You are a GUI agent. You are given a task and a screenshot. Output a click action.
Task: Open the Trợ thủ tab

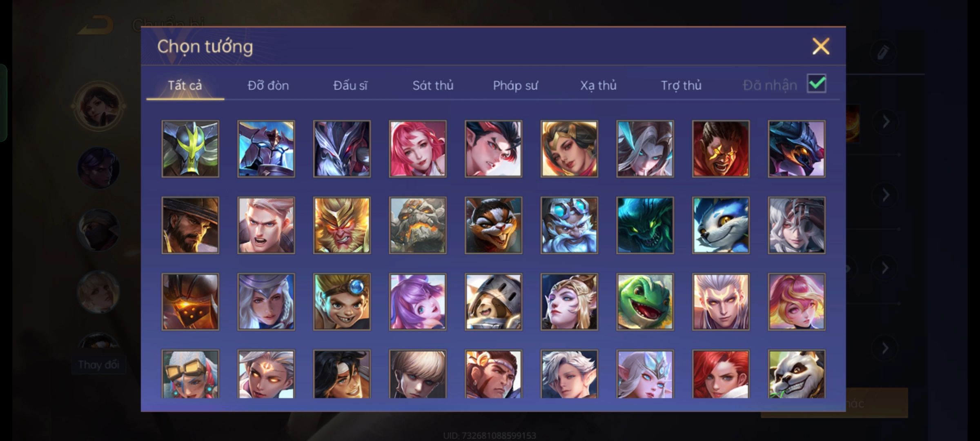click(x=681, y=85)
